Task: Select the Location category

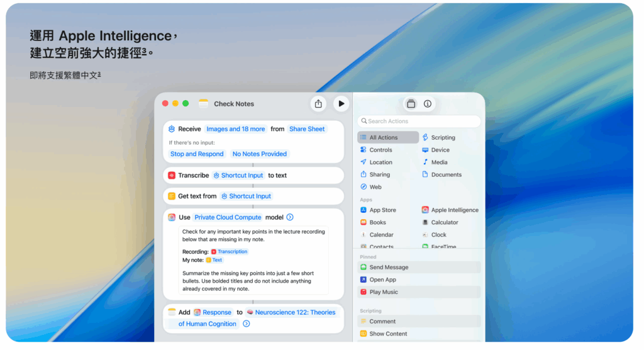Action: pyautogui.click(x=380, y=162)
